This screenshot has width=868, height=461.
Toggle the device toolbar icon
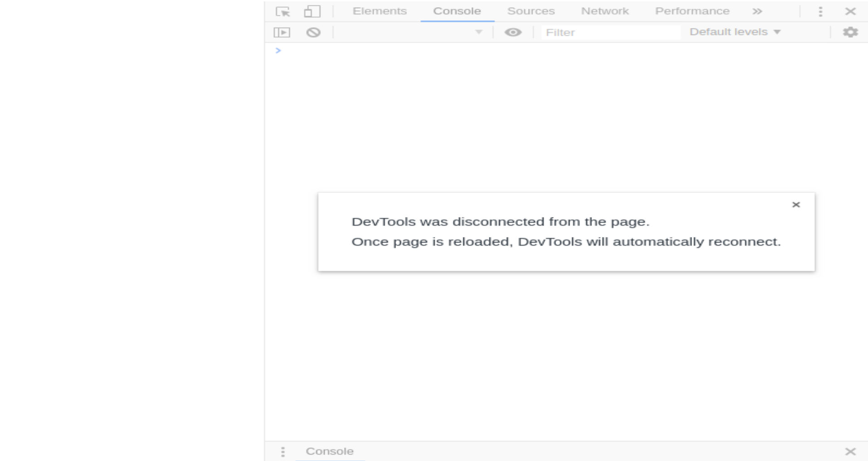[312, 11]
